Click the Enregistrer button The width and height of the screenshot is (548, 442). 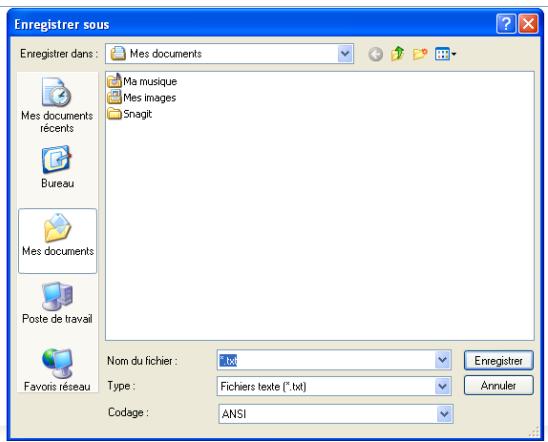499,360
